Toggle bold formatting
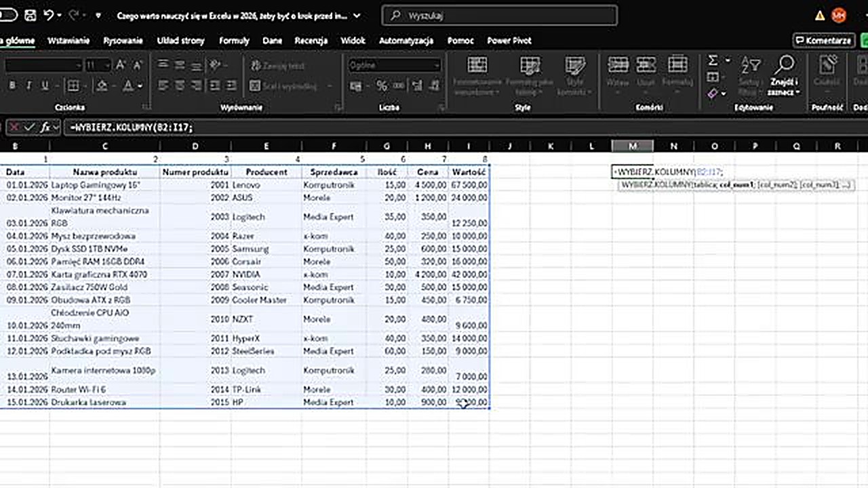Screen dimensions: 868x488 tap(12, 86)
